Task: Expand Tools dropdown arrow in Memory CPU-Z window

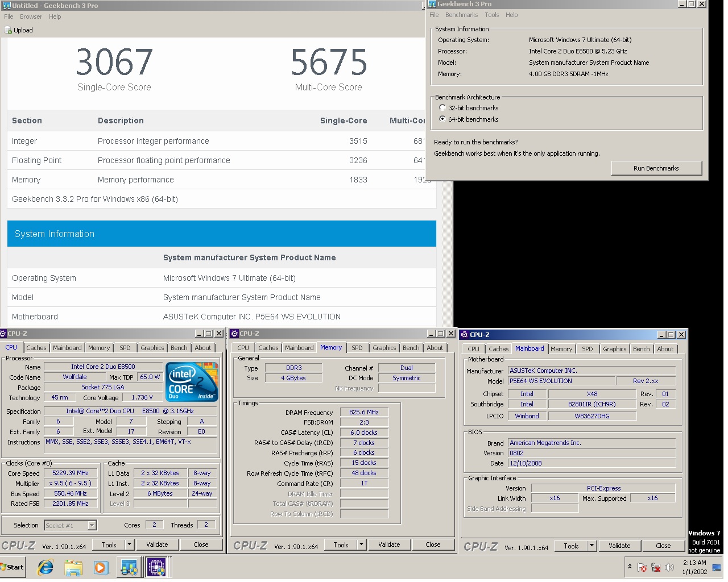Action: pyautogui.click(x=361, y=544)
